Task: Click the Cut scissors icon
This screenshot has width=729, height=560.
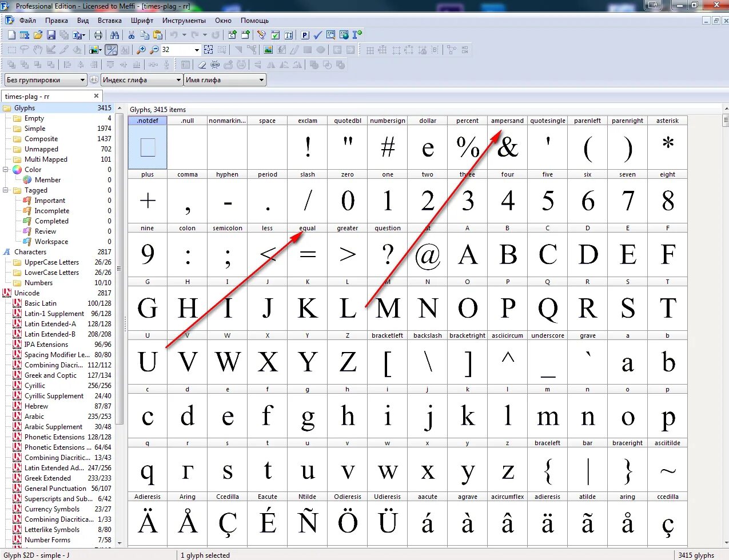Action: click(x=132, y=35)
